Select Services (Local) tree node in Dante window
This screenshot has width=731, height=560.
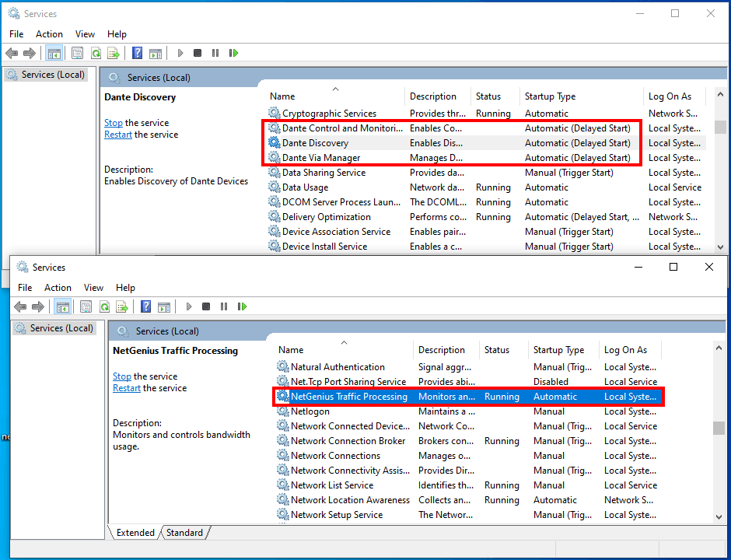click(x=46, y=75)
